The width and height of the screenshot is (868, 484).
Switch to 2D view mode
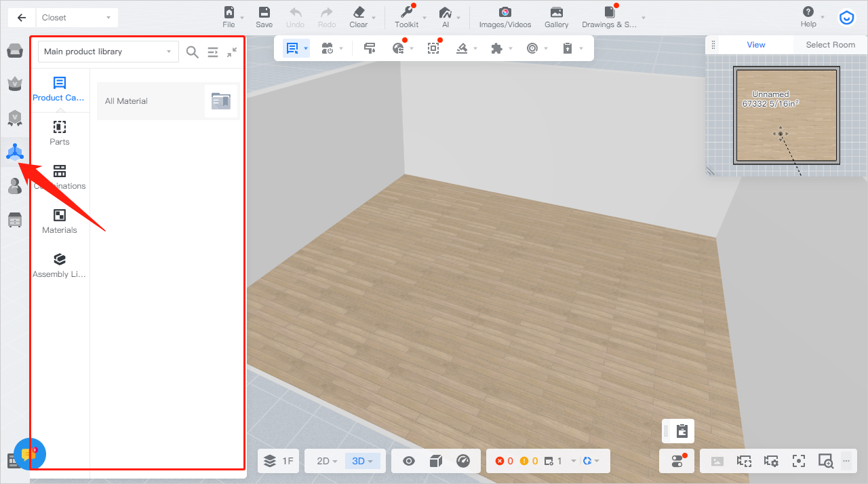[323, 461]
